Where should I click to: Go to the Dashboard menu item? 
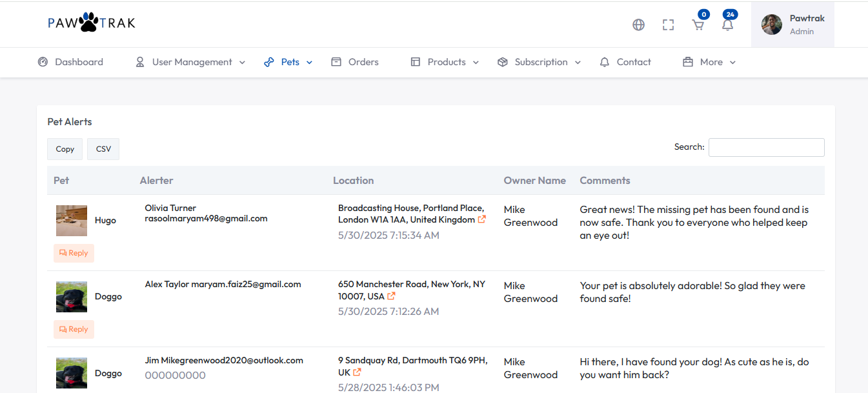click(x=70, y=62)
